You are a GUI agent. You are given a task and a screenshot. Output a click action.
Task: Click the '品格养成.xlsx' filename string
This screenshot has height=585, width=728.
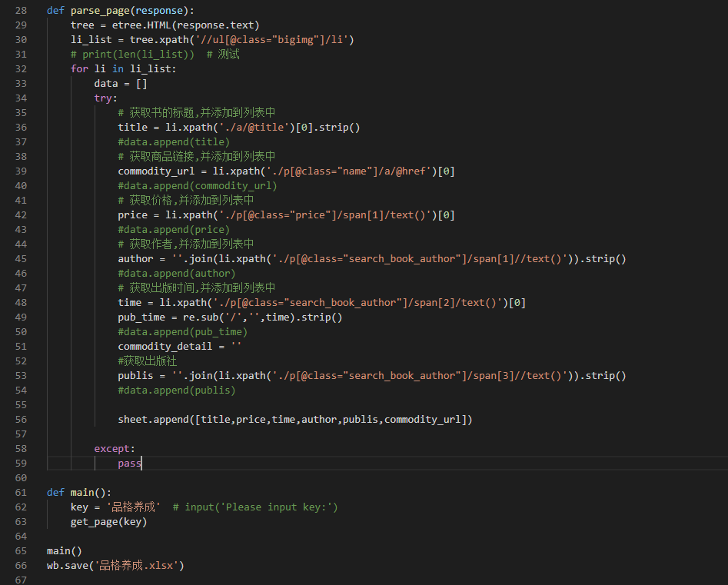(136, 566)
